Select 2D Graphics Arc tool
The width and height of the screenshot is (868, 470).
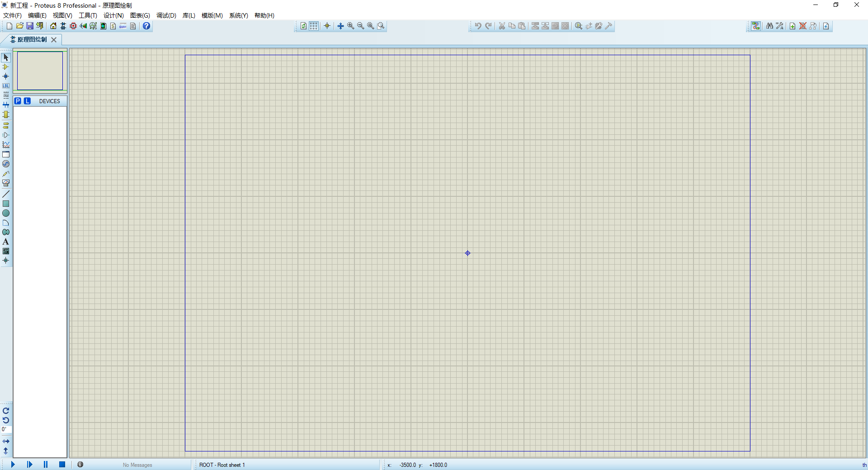click(x=6, y=223)
